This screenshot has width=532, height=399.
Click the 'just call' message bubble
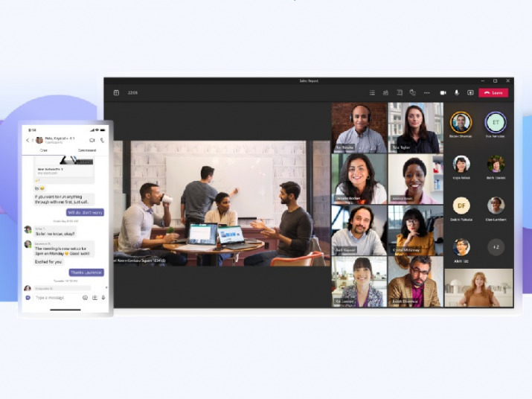click(x=63, y=199)
